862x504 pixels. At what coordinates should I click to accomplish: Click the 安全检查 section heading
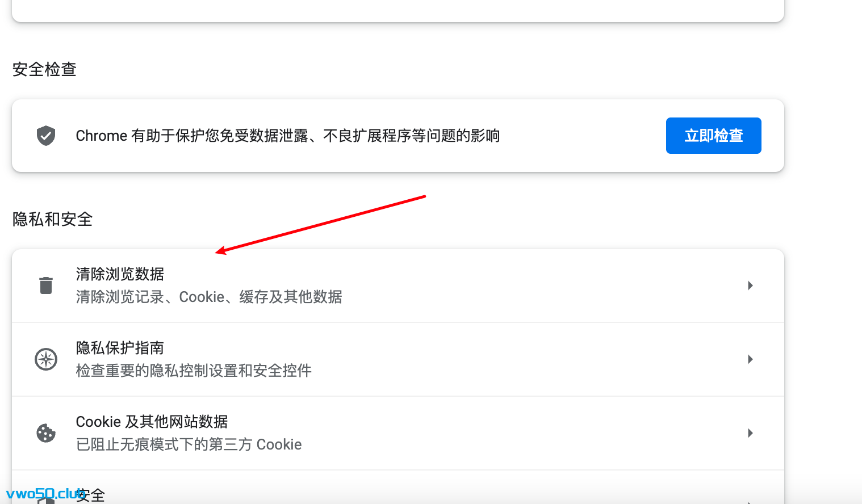coord(44,69)
